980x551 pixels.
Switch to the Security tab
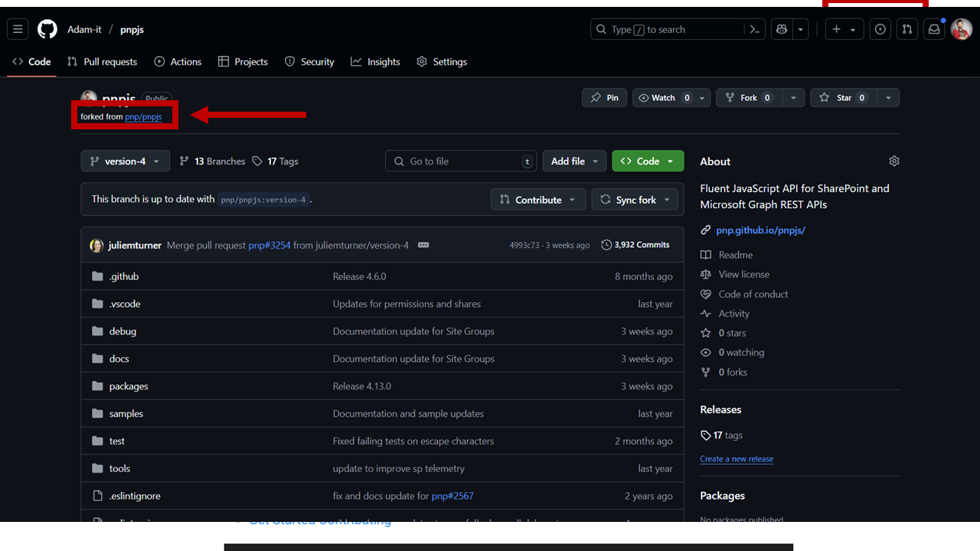[x=309, y=62]
